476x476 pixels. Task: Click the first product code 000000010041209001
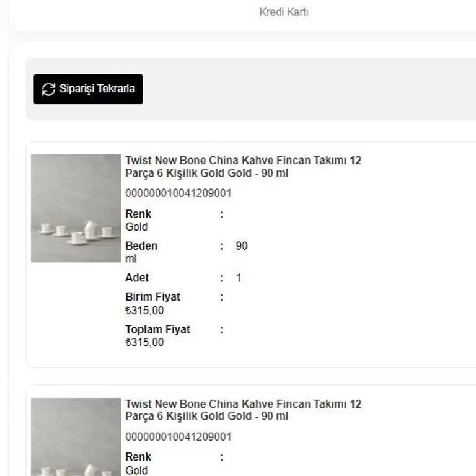tap(178, 193)
